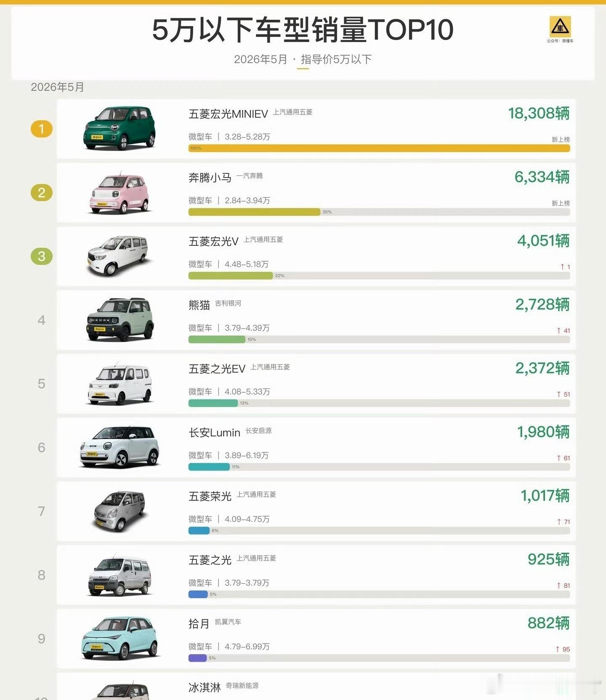Select the 指导价5万以下 tab
The image size is (606, 700).
tap(336, 59)
